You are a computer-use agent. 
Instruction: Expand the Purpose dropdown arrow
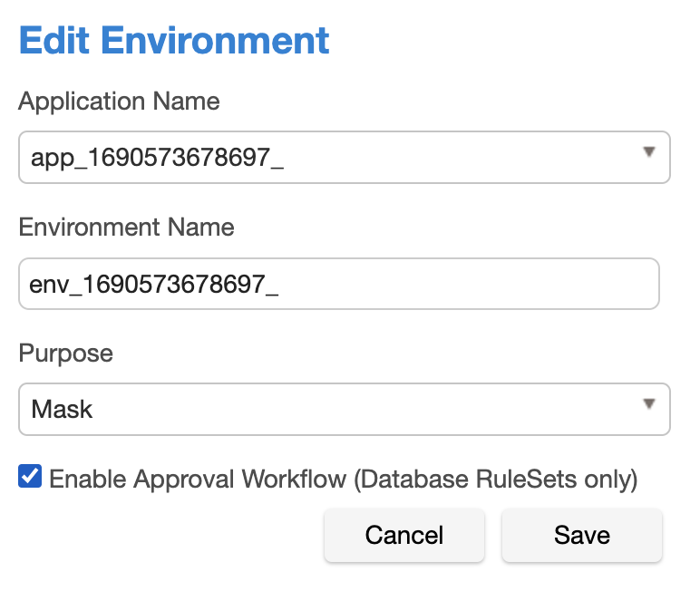point(648,403)
